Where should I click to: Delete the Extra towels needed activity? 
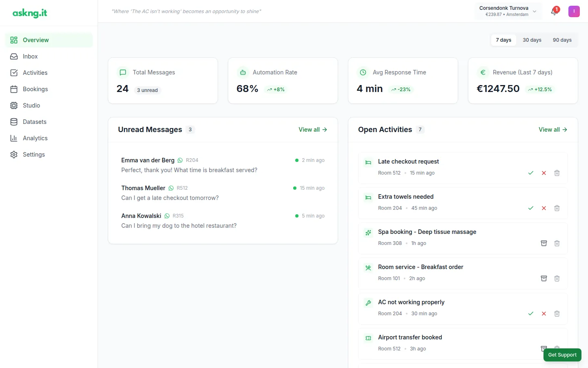557,208
